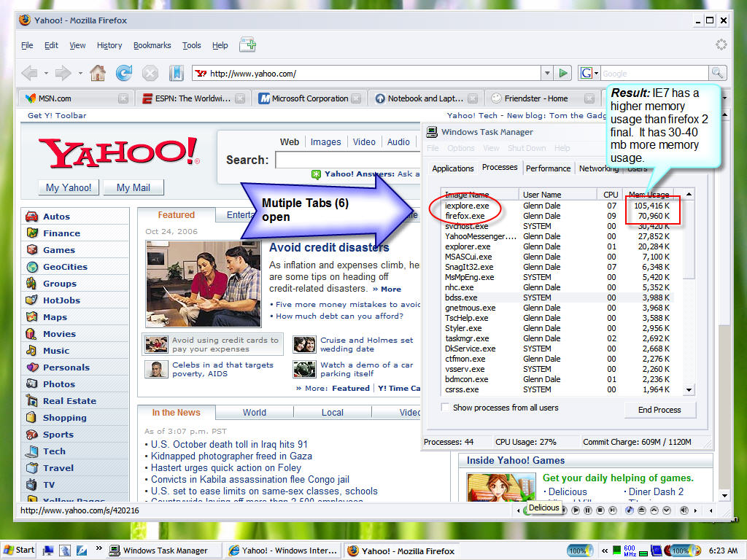
Task: Open Avoid credit disasters headline
Action: (329, 248)
